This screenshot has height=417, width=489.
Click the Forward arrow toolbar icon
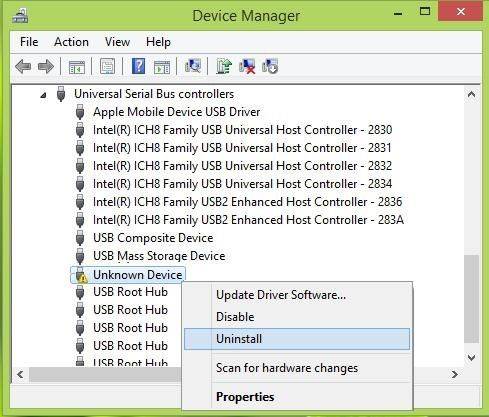click(46, 66)
